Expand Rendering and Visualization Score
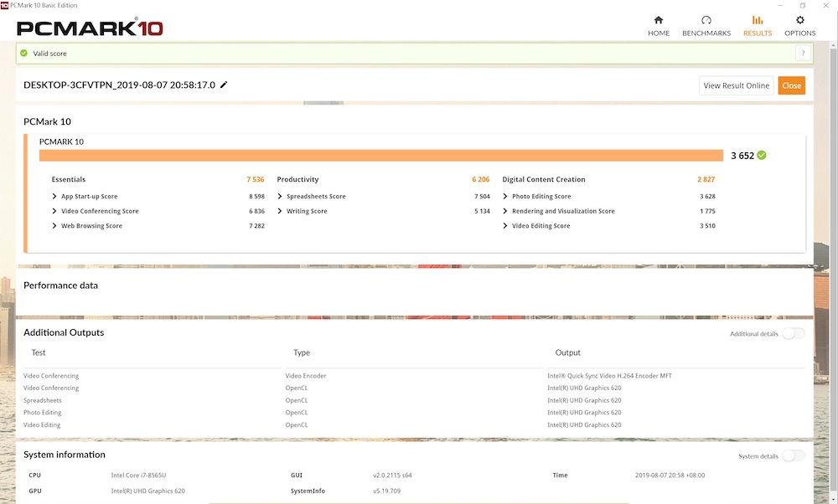 click(506, 212)
